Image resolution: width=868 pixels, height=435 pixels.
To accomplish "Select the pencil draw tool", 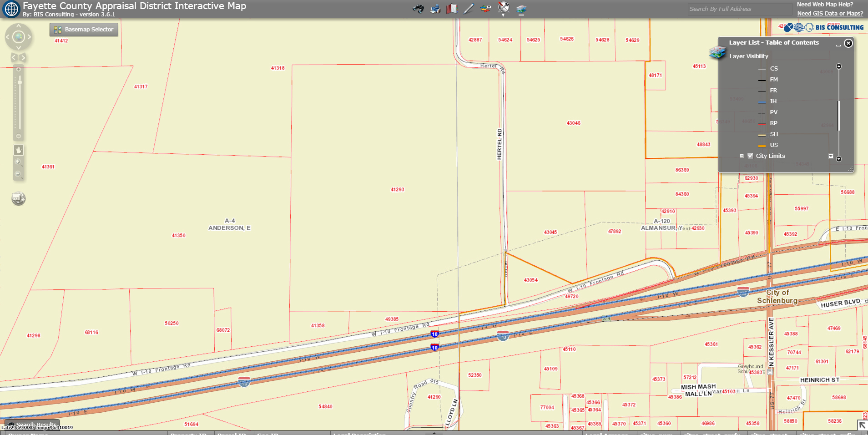I will [x=469, y=9].
